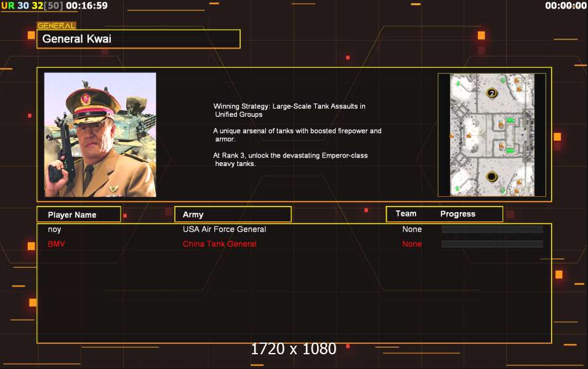Click the GENERAL label tag

[56, 25]
